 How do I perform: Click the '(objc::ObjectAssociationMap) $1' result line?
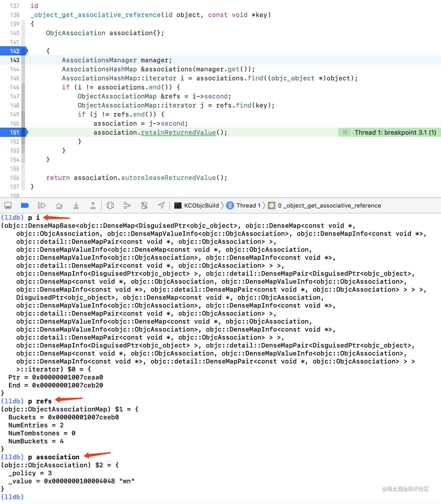(70, 409)
